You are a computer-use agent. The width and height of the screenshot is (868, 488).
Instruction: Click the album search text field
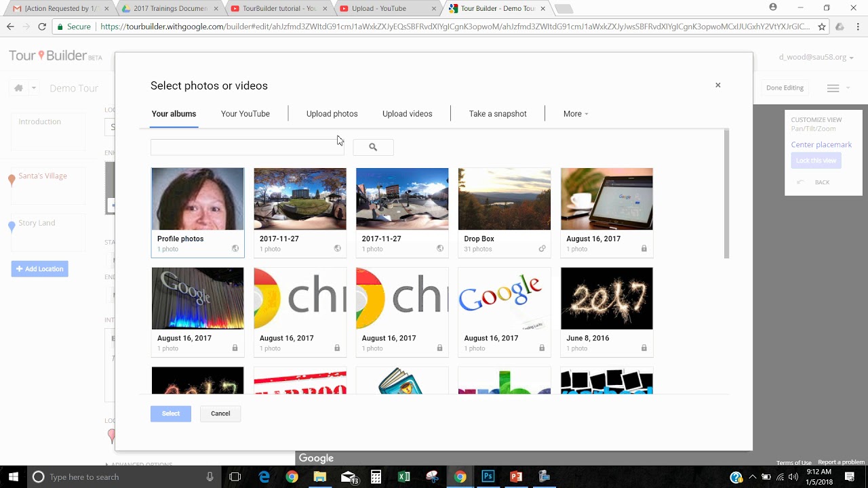point(247,147)
